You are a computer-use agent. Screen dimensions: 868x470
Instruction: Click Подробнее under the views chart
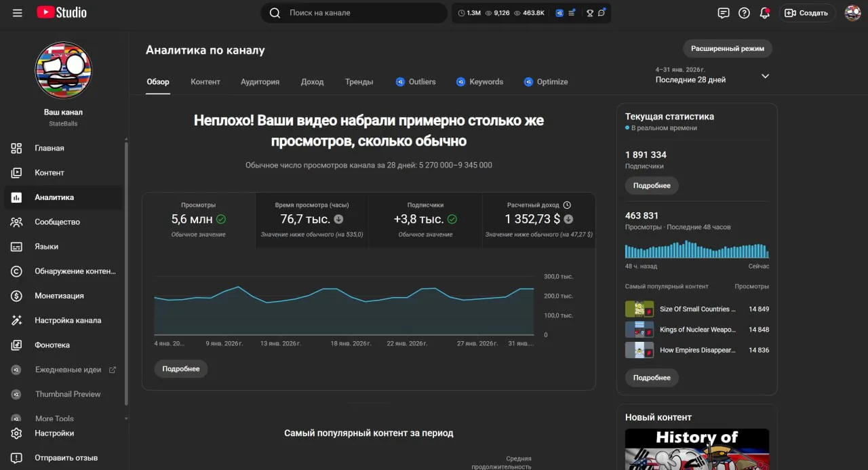(181, 369)
